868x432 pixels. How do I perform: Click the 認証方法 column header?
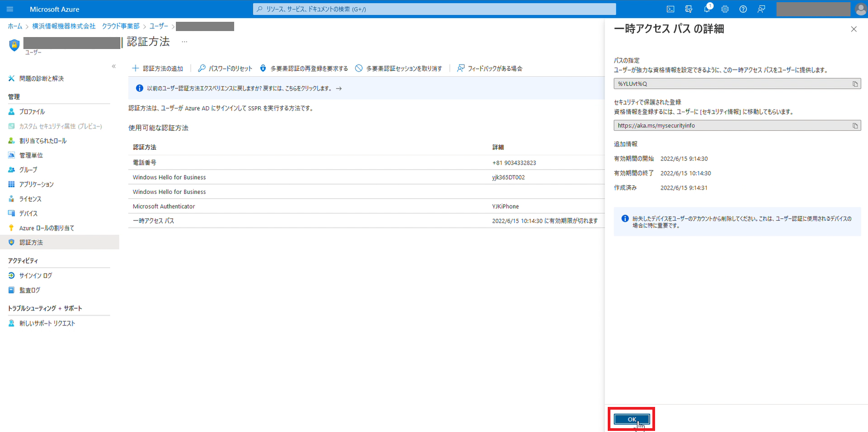click(x=144, y=148)
